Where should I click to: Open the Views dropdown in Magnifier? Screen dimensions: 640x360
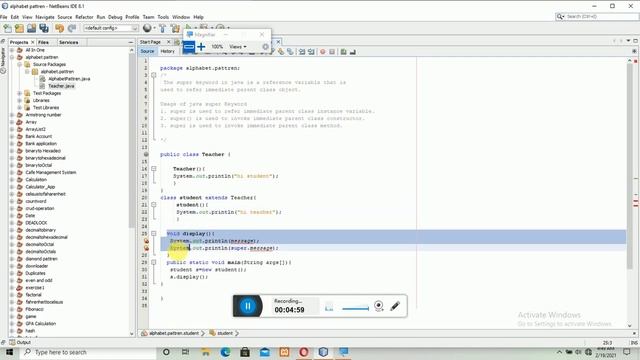tap(238, 47)
